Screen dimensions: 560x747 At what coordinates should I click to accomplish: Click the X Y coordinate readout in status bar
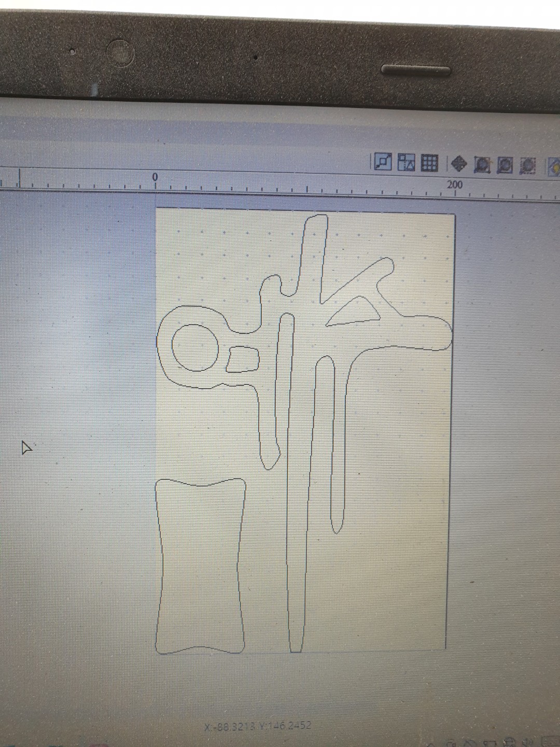(x=258, y=726)
